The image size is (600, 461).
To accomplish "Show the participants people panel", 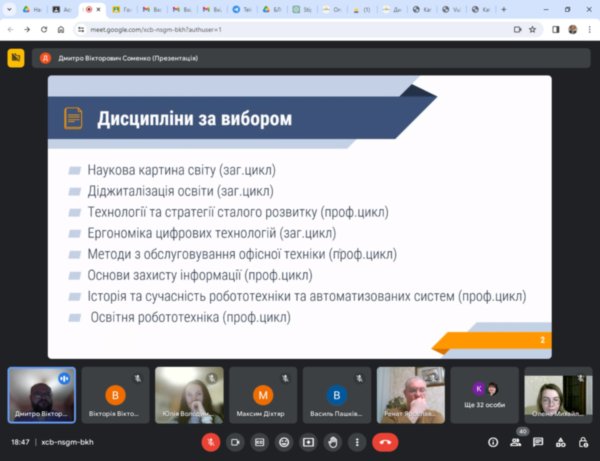I will pyautogui.click(x=515, y=441).
